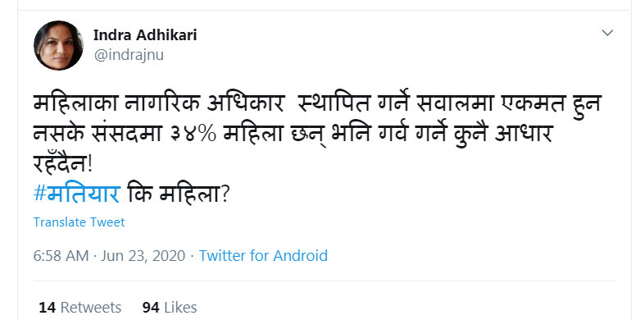
Task: Click the Jun 23, 2020 date
Action: [x=143, y=256]
